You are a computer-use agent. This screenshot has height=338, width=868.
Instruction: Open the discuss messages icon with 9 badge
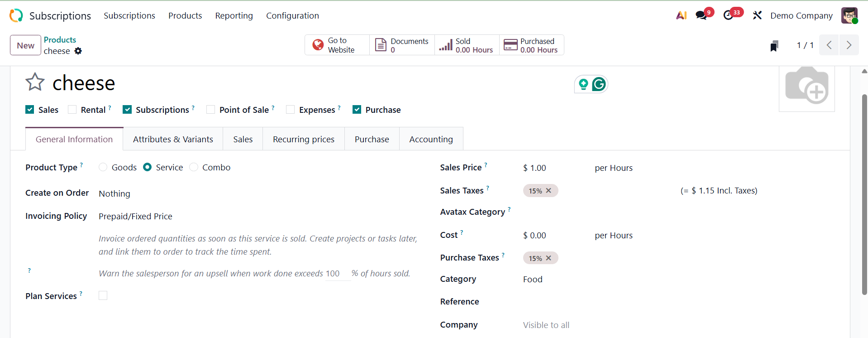701,15
